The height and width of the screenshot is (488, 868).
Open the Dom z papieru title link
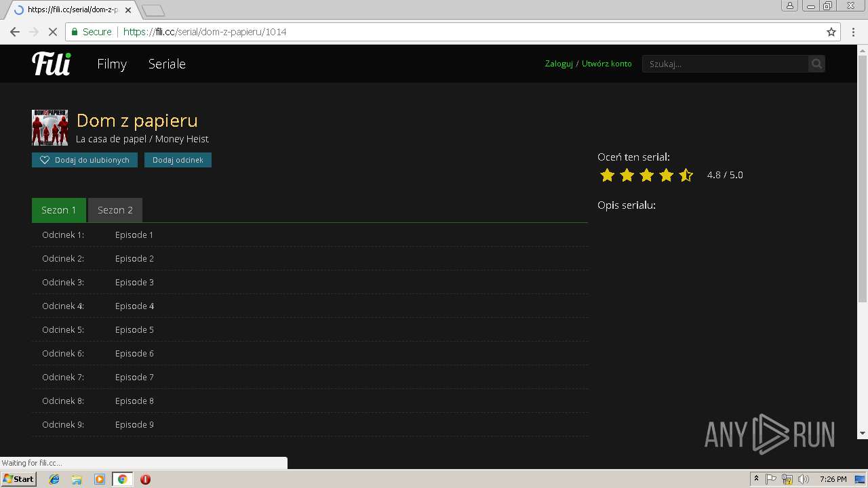137,121
